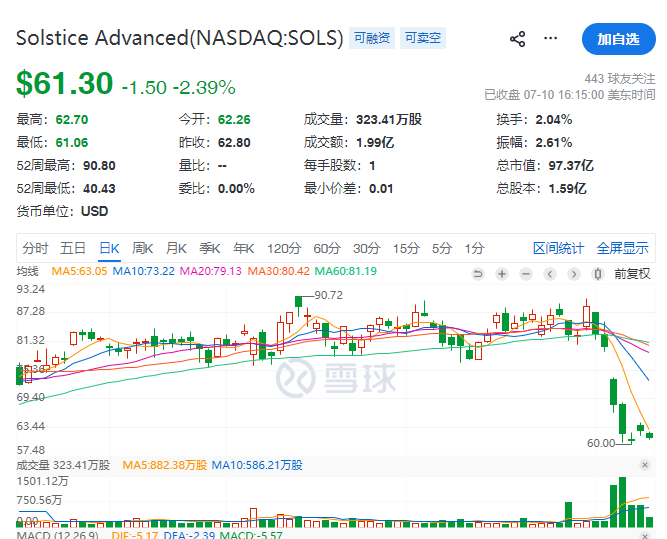Switch to the 60分 chart tab
This screenshot has width=667, height=539.
(327, 248)
